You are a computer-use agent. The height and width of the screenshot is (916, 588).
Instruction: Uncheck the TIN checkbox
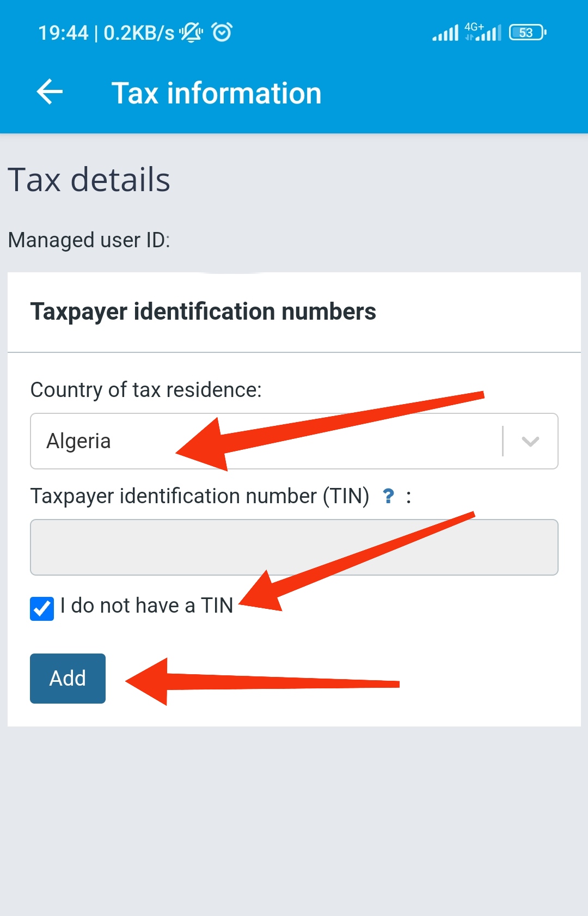pyautogui.click(x=42, y=608)
